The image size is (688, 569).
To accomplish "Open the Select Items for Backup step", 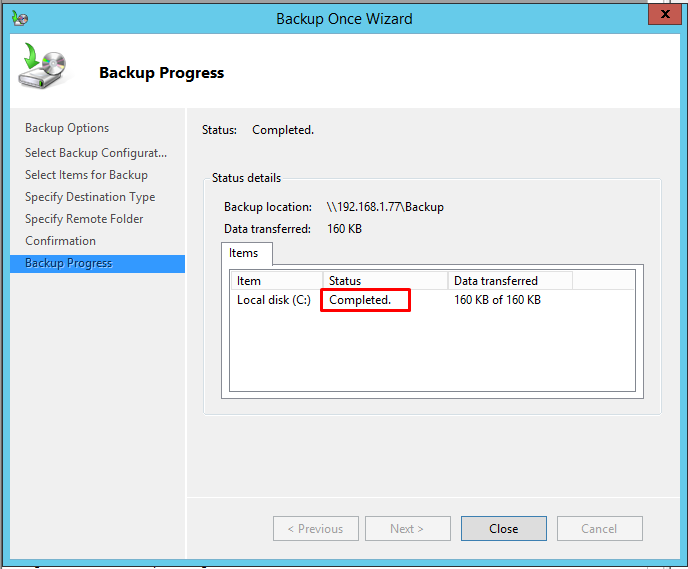I will point(86,175).
